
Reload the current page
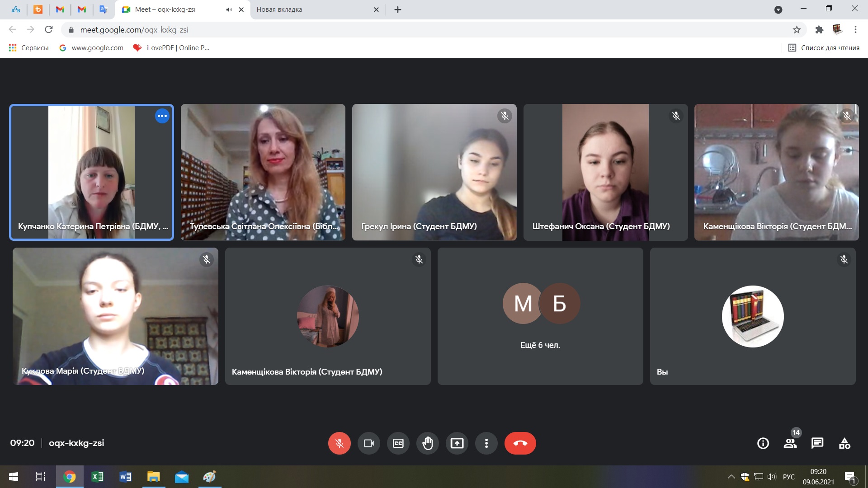48,29
